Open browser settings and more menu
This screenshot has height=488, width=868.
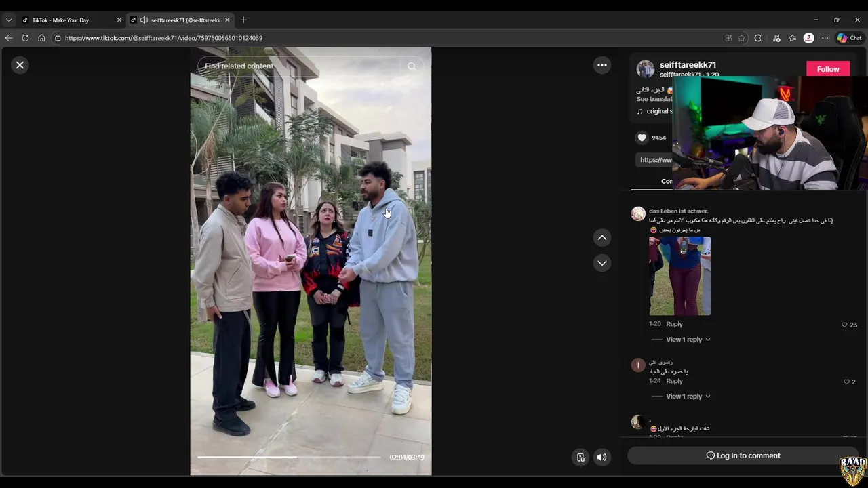click(x=825, y=38)
